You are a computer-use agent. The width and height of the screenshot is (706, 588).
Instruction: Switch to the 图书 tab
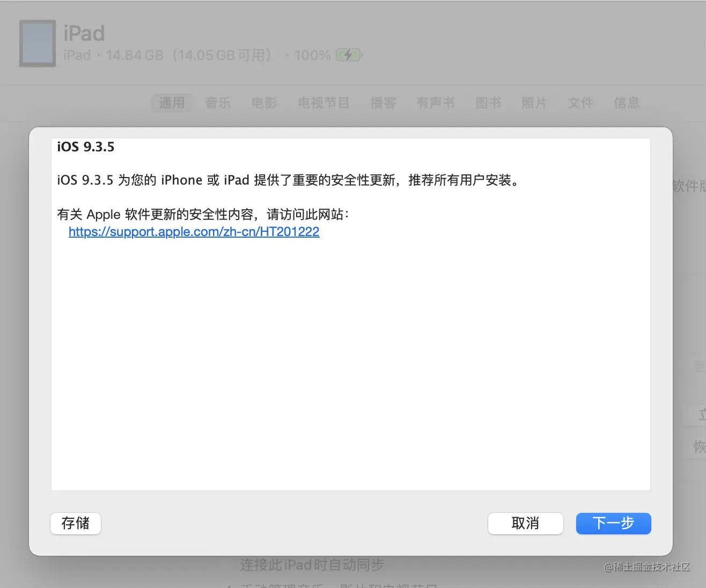pos(488,102)
